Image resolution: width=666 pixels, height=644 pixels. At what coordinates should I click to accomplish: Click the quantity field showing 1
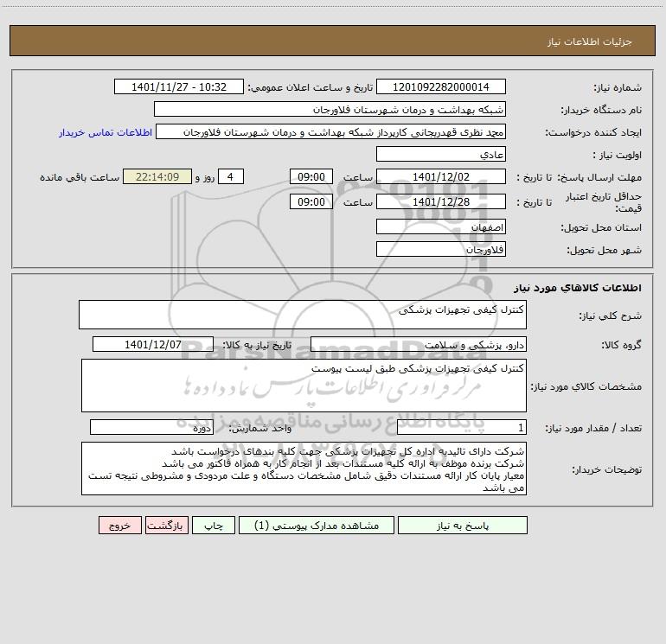tap(462, 428)
